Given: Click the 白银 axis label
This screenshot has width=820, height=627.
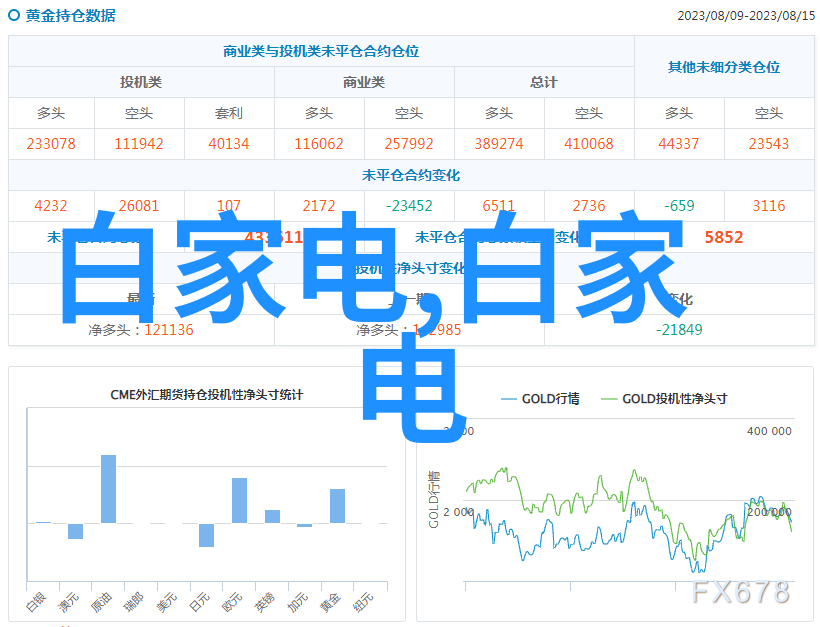Looking at the screenshot, I should 36,602.
